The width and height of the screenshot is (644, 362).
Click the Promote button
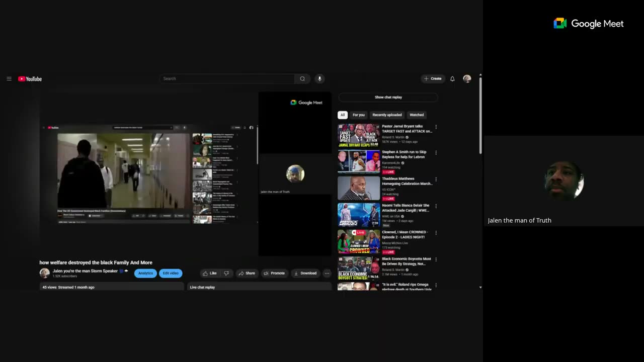(274, 273)
